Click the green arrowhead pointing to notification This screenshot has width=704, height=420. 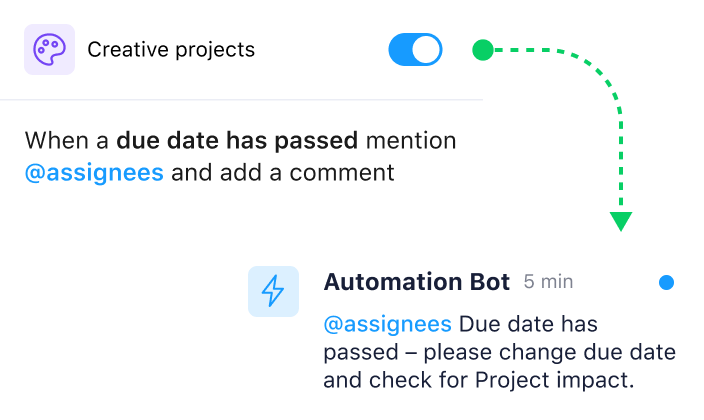tap(621, 221)
